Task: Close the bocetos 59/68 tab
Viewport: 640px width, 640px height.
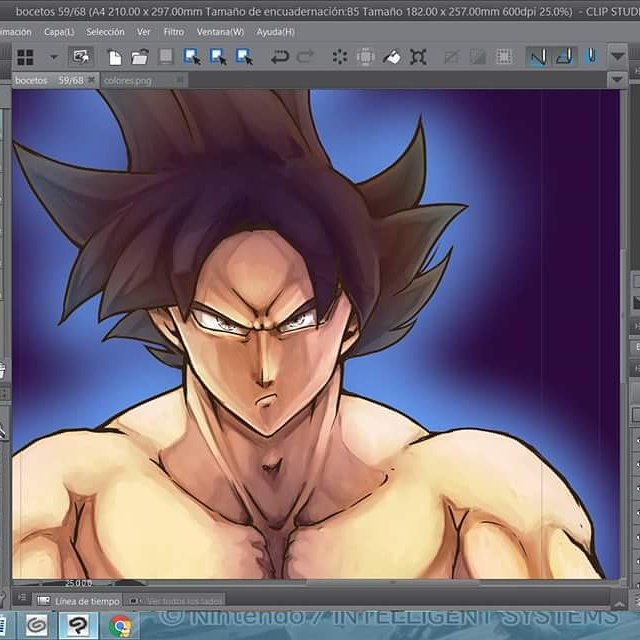Action: [91, 80]
